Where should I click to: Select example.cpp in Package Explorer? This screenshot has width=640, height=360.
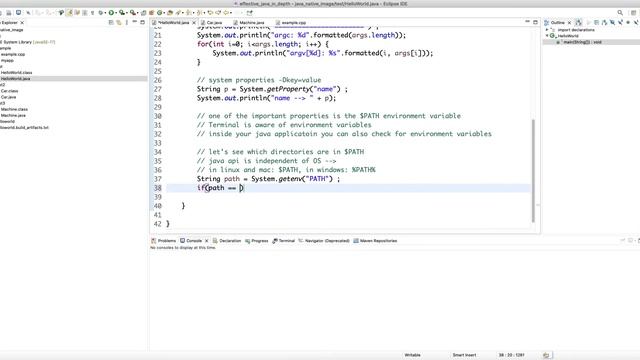(x=13, y=54)
